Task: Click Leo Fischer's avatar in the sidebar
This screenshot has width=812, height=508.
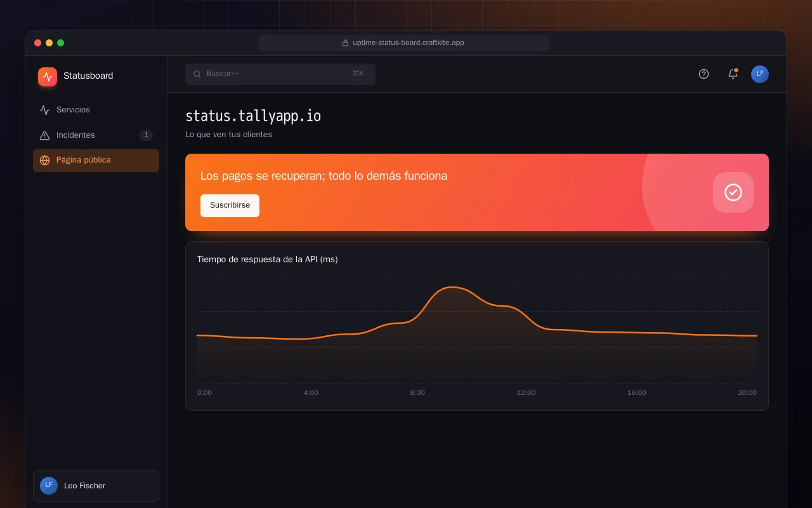Action: (x=49, y=486)
